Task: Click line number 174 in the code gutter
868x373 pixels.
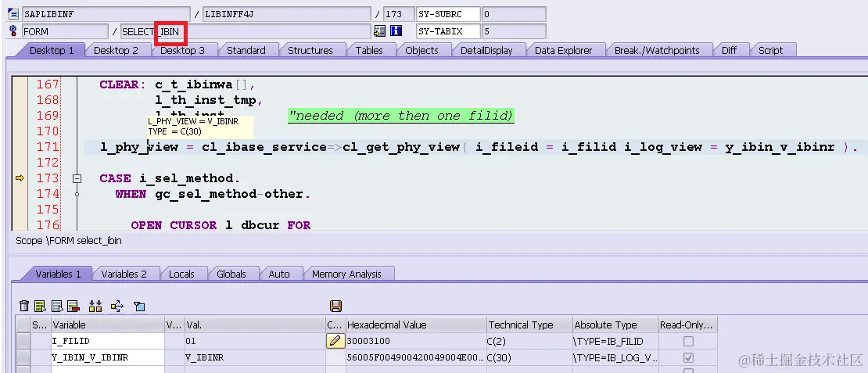Action: point(48,194)
